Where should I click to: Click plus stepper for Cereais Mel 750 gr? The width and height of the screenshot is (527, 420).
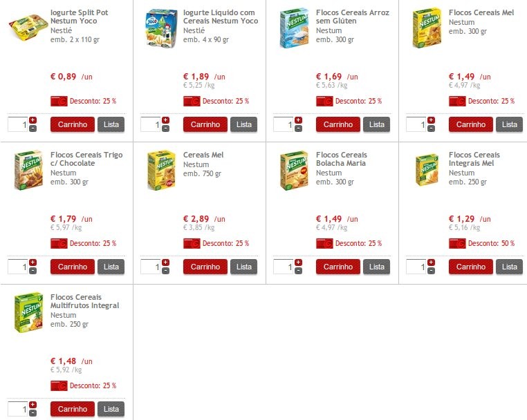coord(165,262)
